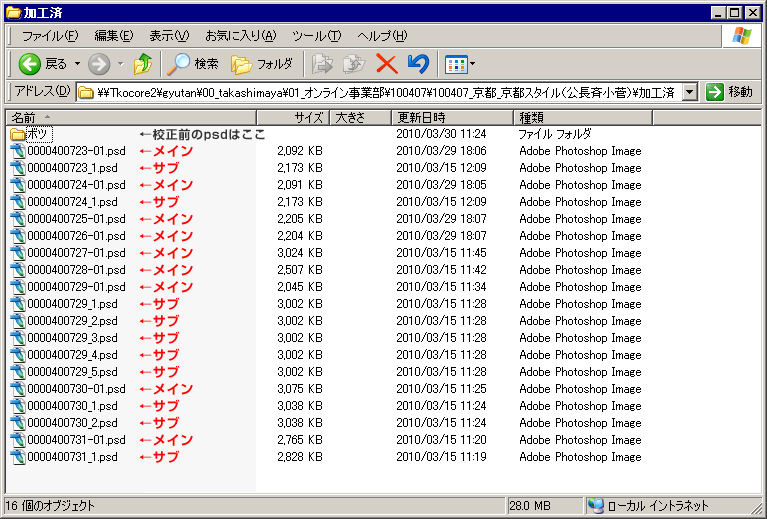Open the Back button history dropdown arrow
The height and width of the screenshot is (519, 767).
coord(77,64)
